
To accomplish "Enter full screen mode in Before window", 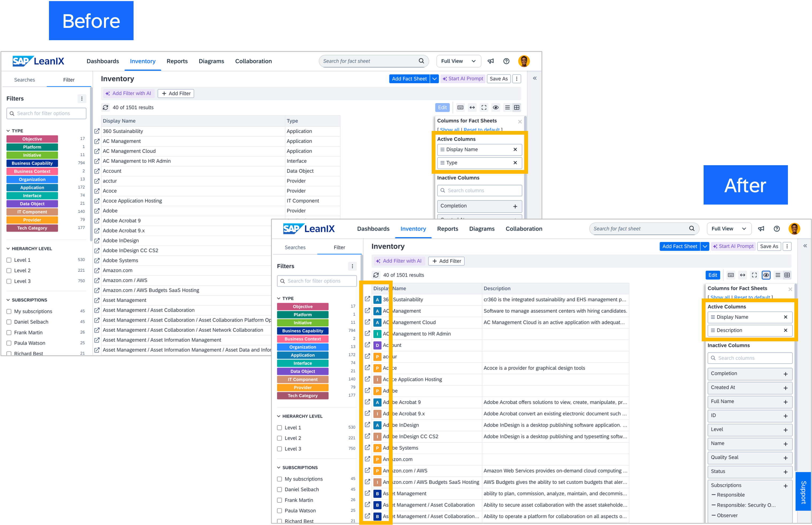I will coord(484,107).
